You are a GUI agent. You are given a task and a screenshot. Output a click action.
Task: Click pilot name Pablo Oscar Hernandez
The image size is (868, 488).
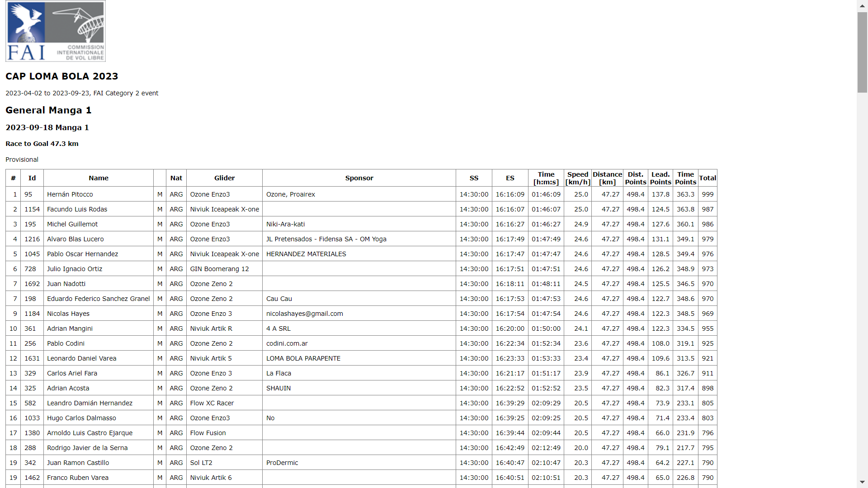click(x=83, y=254)
